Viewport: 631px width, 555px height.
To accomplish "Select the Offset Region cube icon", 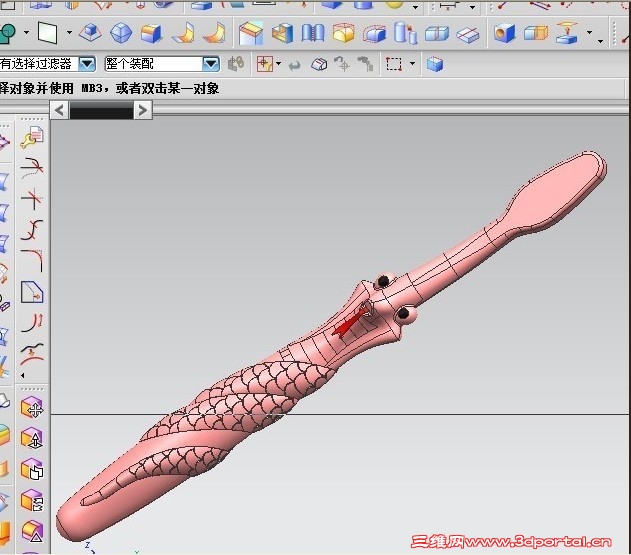I will pyautogui.click(x=32, y=469).
